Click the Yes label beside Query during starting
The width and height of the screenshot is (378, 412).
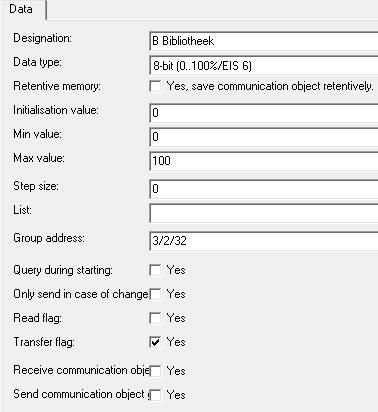click(x=176, y=270)
